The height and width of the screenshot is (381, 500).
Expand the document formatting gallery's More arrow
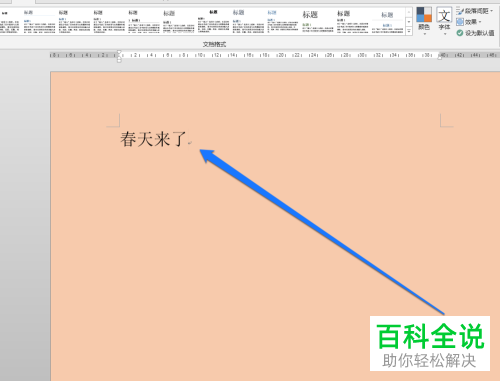click(409, 31)
